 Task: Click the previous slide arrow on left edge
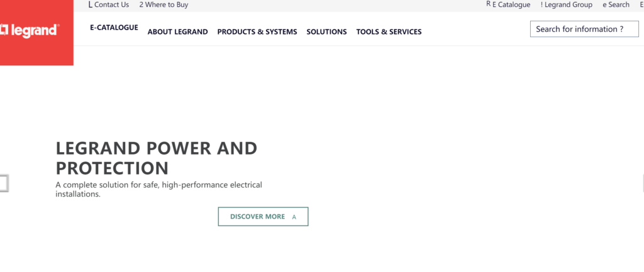click(4, 183)
